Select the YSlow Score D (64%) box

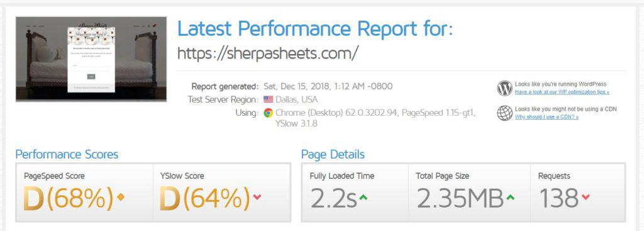coord(222,193)
